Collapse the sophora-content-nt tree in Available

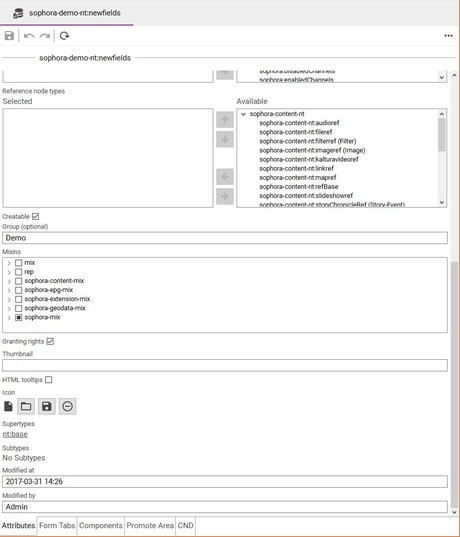pos(244,114)
